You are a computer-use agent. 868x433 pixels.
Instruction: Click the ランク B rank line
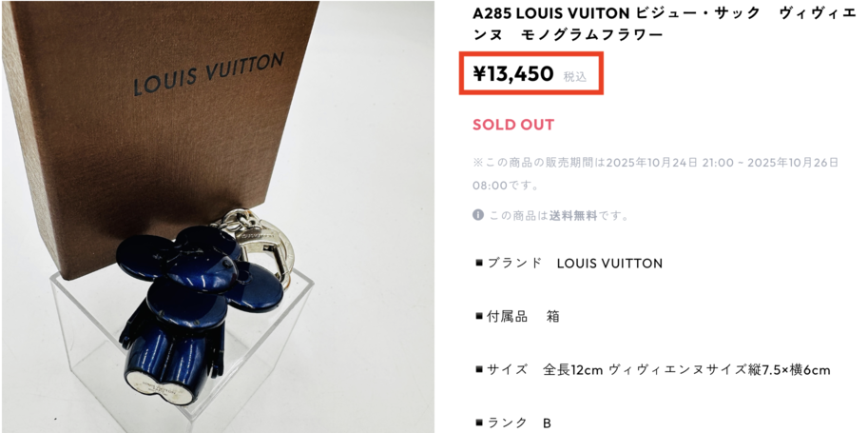(x=513, y=423)
